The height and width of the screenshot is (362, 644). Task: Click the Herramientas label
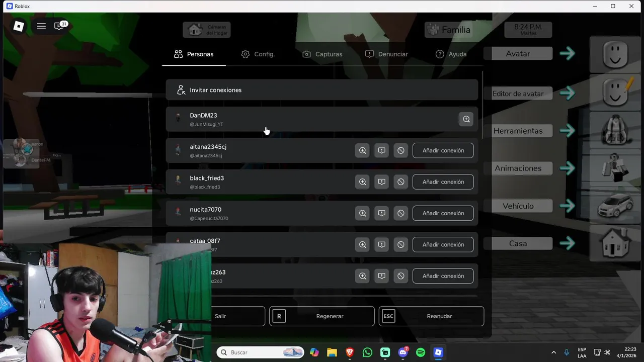[518, 131]
